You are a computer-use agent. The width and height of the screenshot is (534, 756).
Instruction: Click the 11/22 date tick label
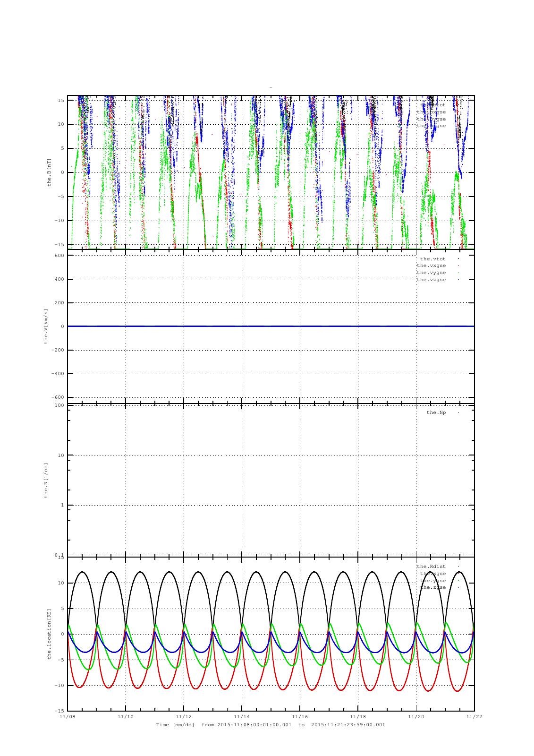(474, 716)
